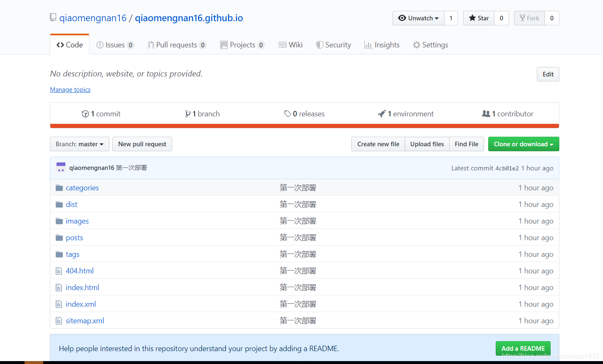The width and height of the screenshot is (603, 364).
Task: Open the dist folder
Action: 72,204
